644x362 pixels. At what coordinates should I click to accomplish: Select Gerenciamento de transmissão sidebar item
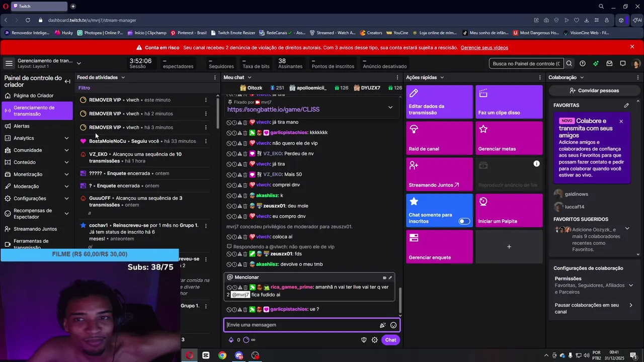[x=37, y=111]
